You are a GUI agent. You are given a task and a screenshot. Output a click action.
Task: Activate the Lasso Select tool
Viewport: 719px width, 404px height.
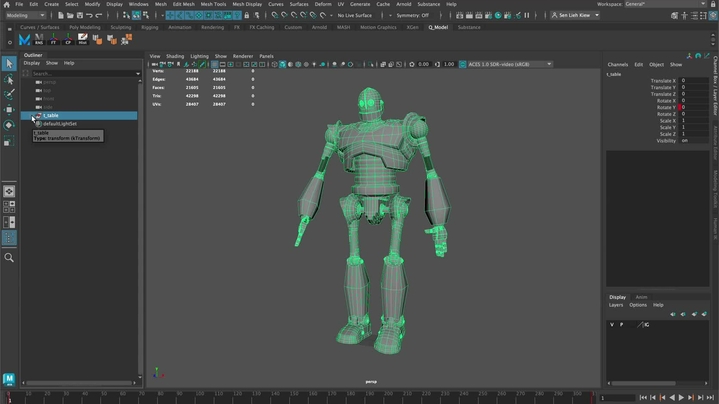click(x=9, y=80)
